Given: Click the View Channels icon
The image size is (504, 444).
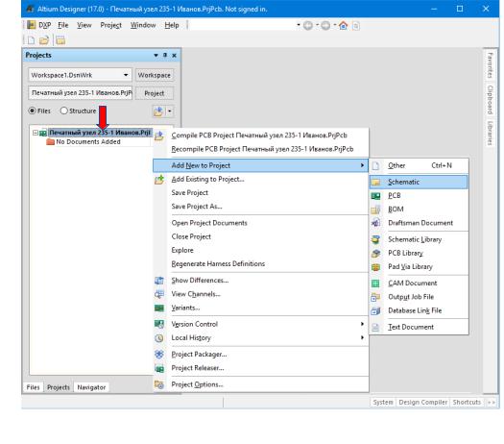Looking at the screenshot, I should [x=159, y=294].
